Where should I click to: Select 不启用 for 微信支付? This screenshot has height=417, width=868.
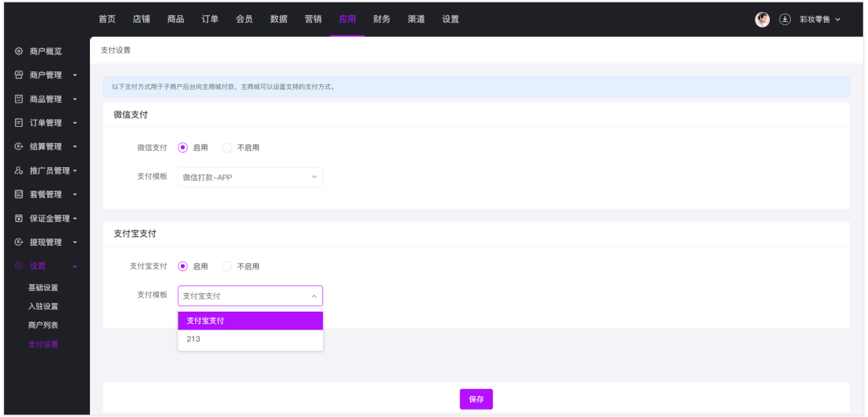coord(227,148)
